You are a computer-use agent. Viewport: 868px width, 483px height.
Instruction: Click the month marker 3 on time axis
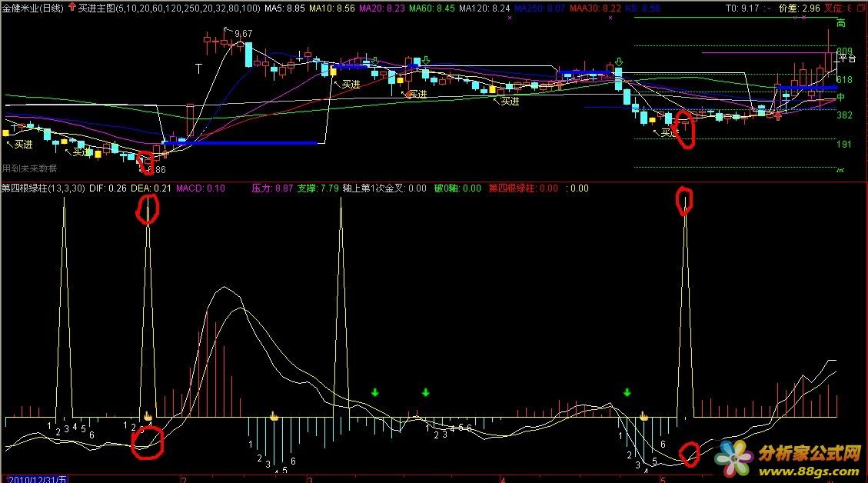pos(311,480)
